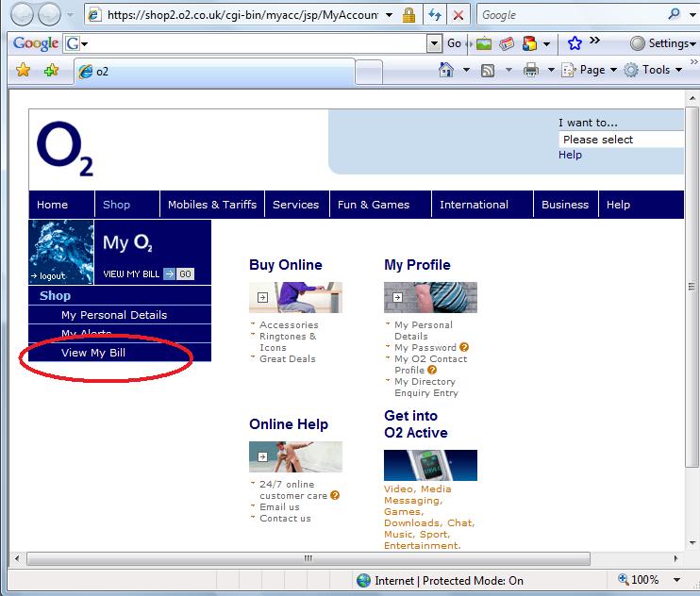Click in the Google toolbar search field
Viewport: 700px width, 596px height.
tap(258, 43)
